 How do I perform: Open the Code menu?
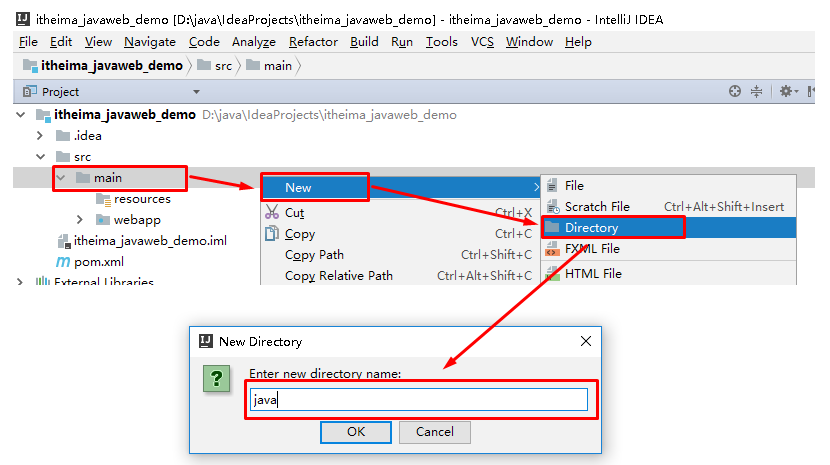pos(204,42)
